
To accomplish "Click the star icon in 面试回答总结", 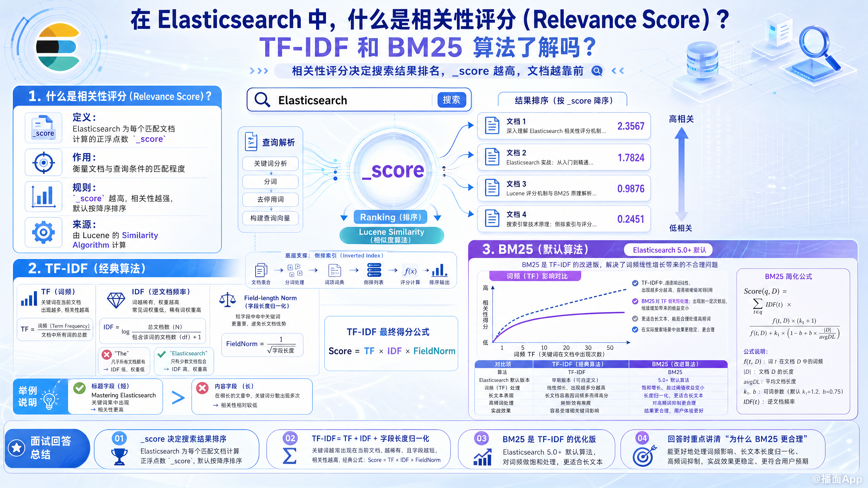I will click(x=17, y=448).
